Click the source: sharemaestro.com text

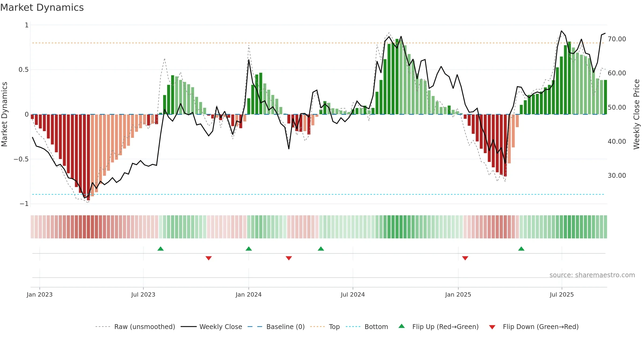pos(592,275)
